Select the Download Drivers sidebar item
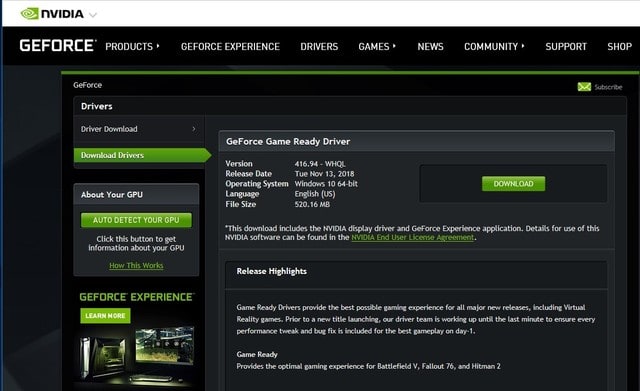The height and width of the screenshot is (391, 640). pos(142,155)
